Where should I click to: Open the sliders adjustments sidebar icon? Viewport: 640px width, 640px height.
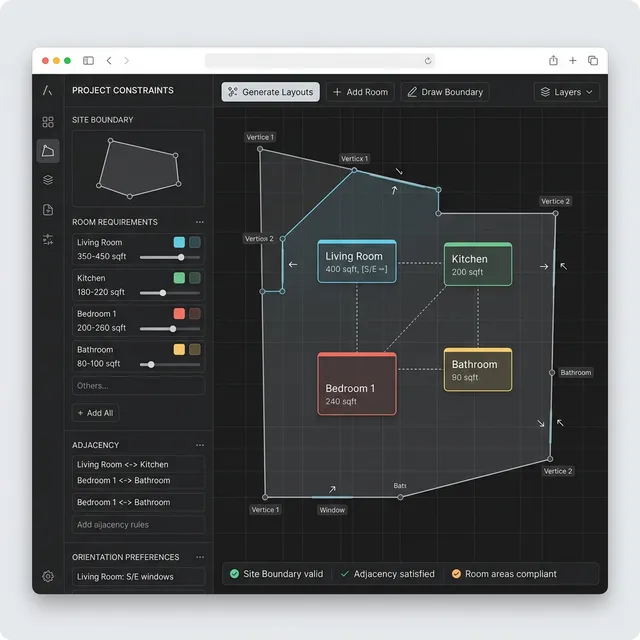click(48, 239)
